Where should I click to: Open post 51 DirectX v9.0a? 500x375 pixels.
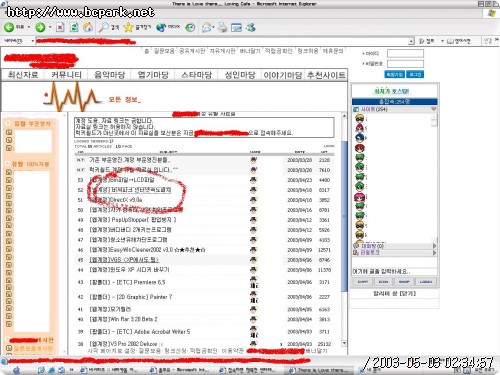[x=116, y=200]
